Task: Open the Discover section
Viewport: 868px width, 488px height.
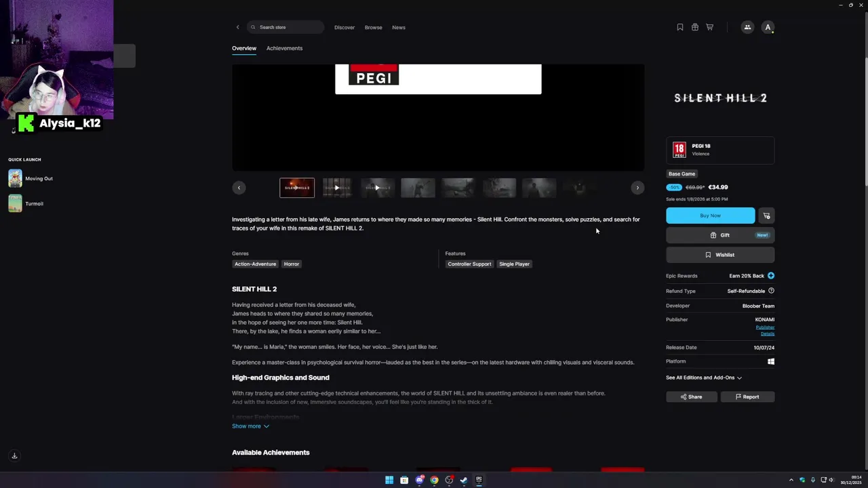Action: pos(344,27)
